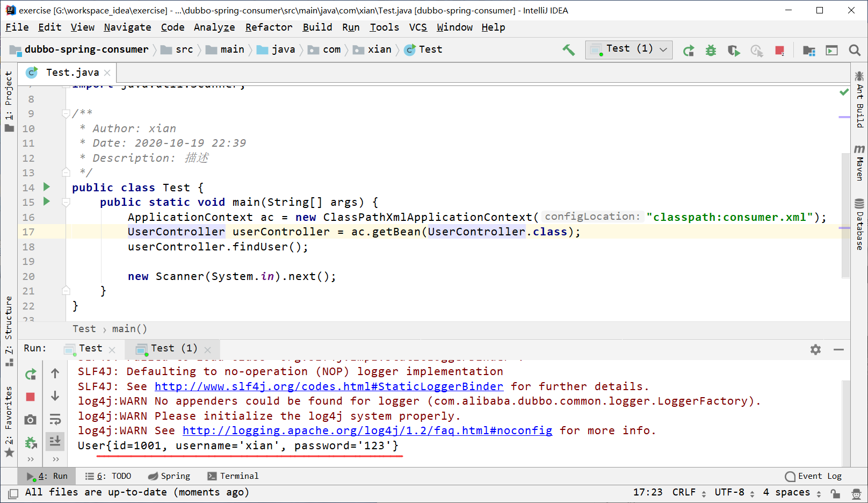The image size is (868, 503).
Task: Toggle the Project tool window
Action: (9, 100)
